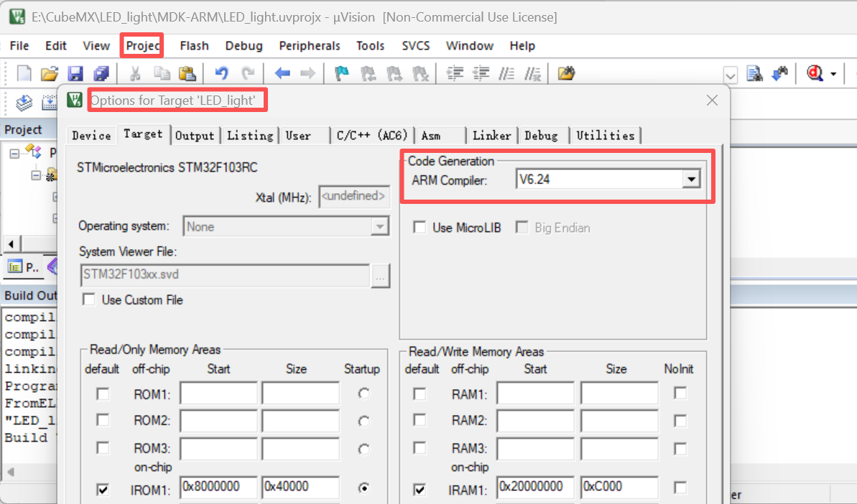Open the dropdown arrow beside the find icons
The image size is (857, 504).
coord(730,74)
